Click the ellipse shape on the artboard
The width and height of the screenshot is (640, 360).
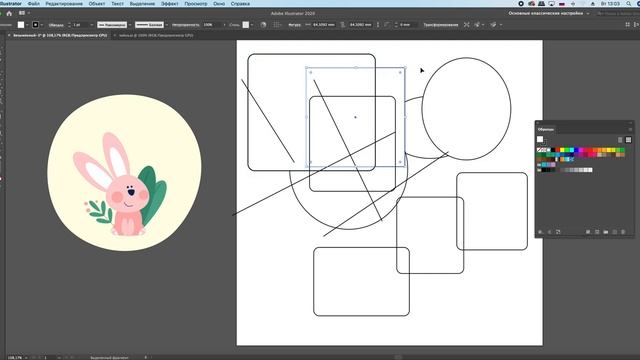click(x=466, y=109)
